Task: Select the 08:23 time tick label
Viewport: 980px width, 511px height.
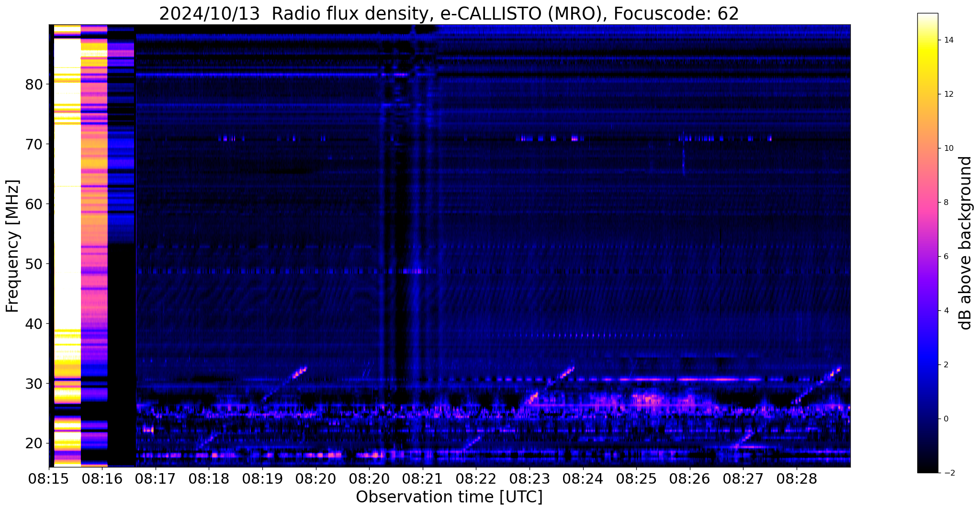Action: point(529,478)
